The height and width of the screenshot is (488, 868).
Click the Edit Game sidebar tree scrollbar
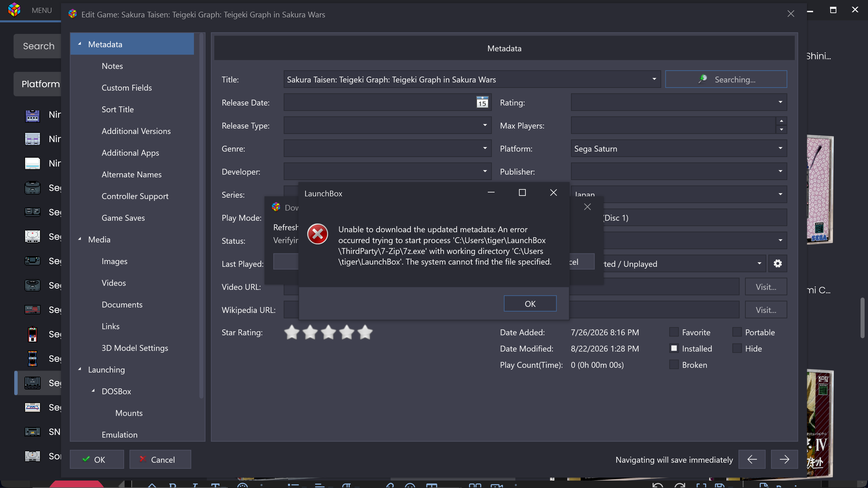click(x=201, y=216)
